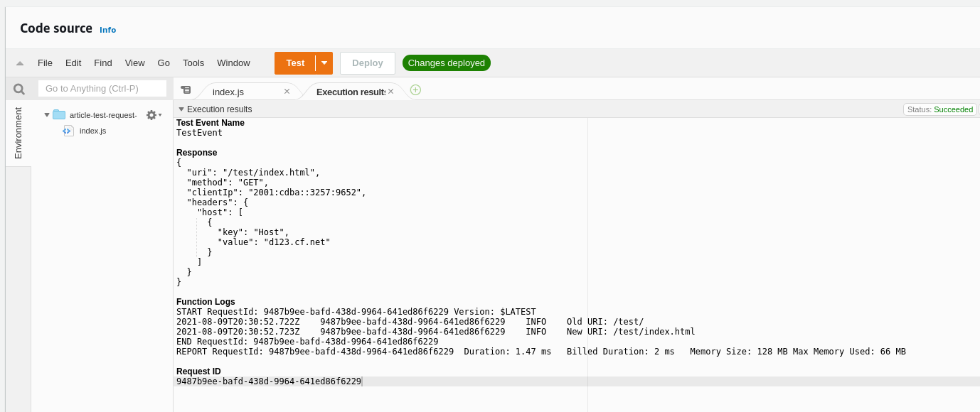The image size is (980, 412).
Task: Click the Environment sidebar icon
Action: tap(18, 132)
